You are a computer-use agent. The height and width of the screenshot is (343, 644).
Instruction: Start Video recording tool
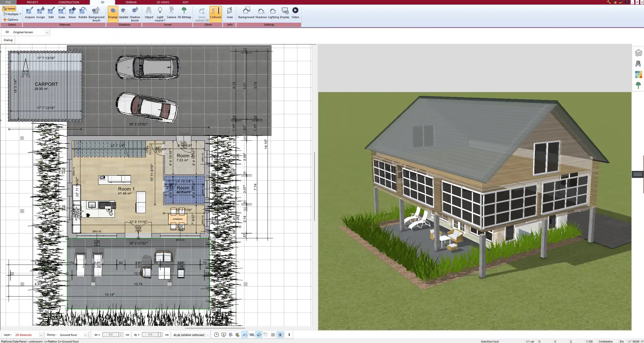point(295,13)
